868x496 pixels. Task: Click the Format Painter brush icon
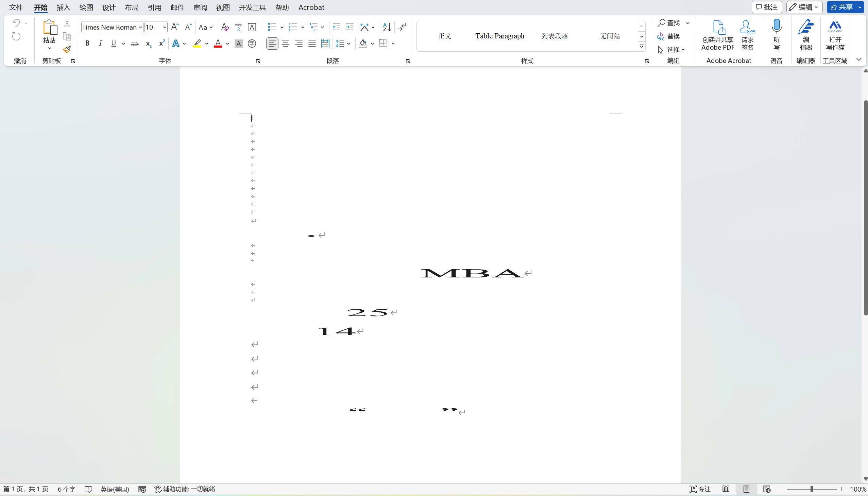coord(67,49)
